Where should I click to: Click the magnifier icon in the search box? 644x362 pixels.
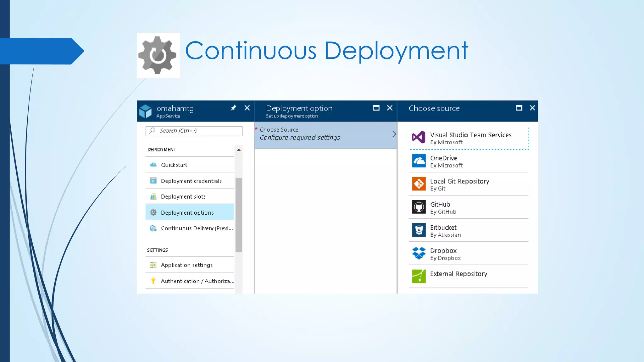point(152,131)
